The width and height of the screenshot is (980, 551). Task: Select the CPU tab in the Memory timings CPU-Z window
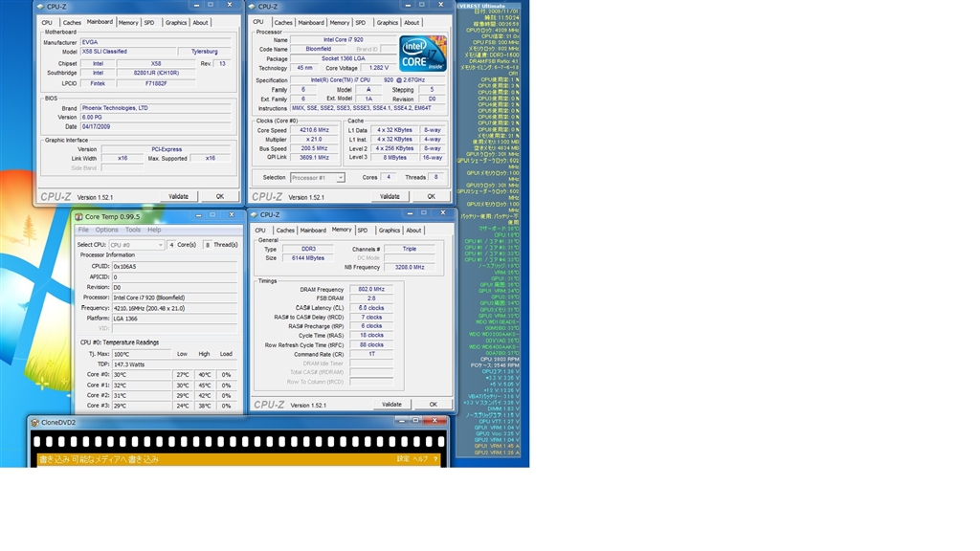pos(260,231)
